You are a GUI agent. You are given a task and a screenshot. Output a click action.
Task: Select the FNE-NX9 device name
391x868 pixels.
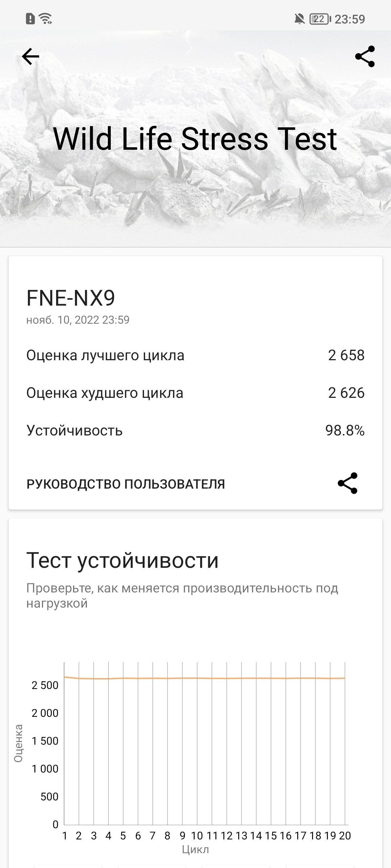[x=71, y=298]
